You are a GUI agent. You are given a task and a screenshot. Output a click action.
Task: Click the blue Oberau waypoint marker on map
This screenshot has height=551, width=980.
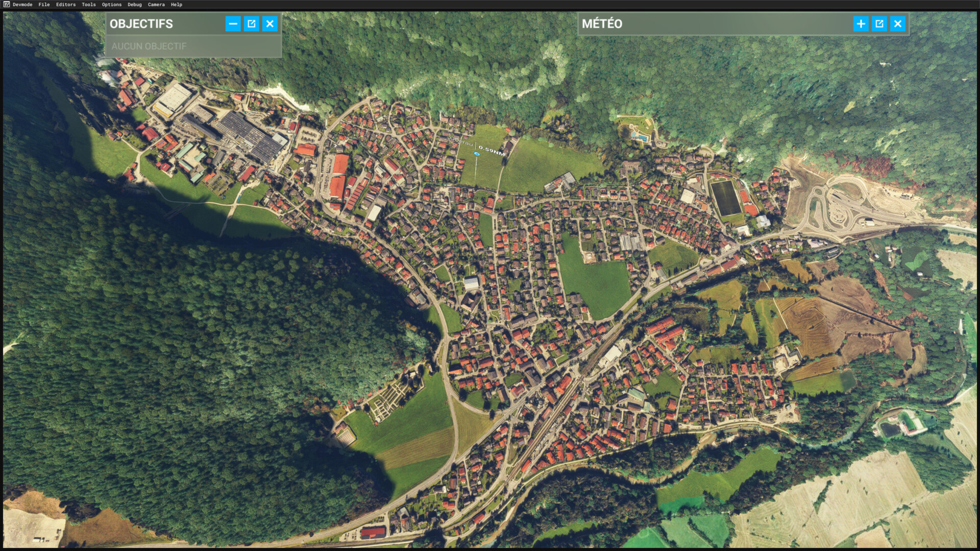point(477,153)
